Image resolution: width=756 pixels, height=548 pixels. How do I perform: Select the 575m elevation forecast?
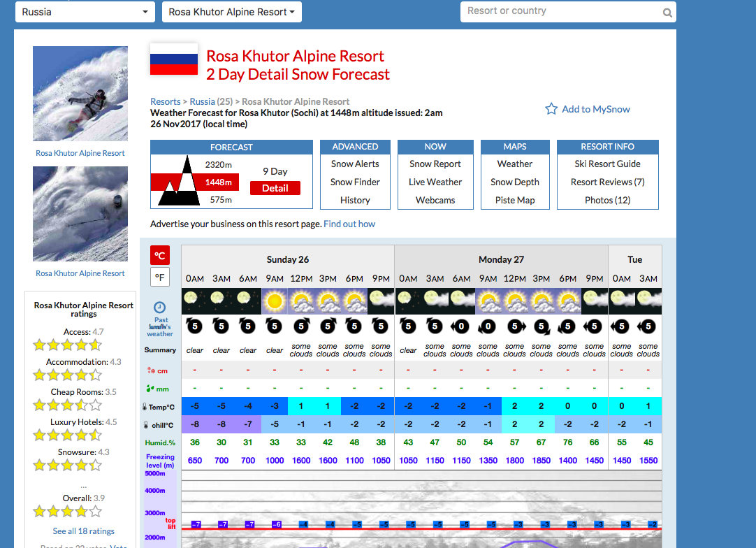(x=221, y=200)
